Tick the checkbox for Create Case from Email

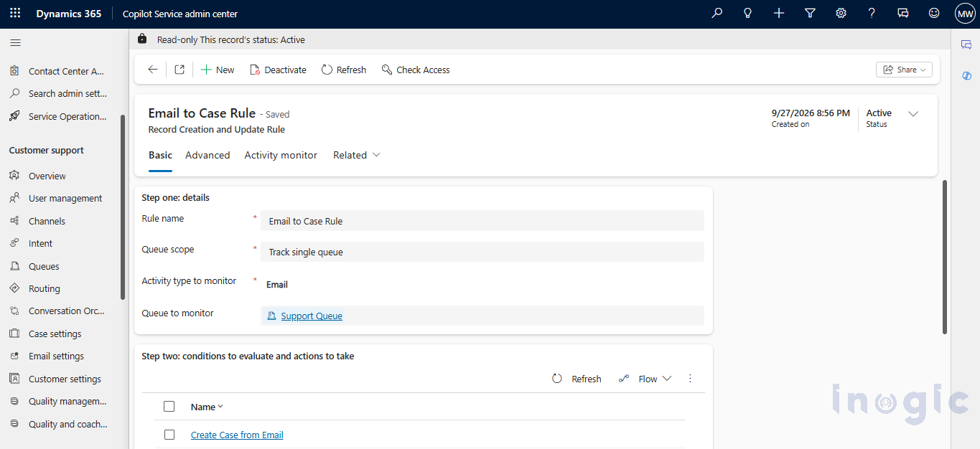click(169, 435)
